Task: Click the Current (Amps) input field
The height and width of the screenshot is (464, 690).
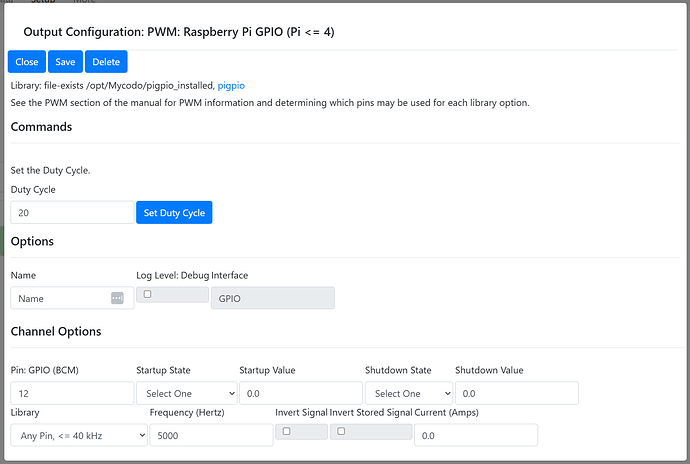Action: [x=476, y=435]
